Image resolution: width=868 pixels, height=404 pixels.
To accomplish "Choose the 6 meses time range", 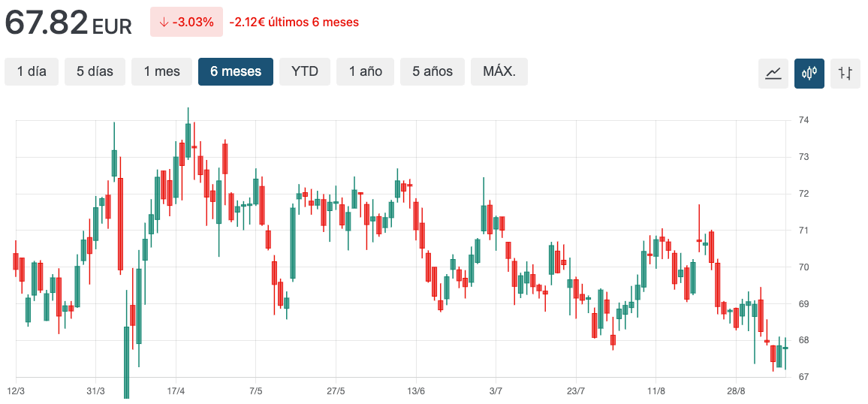I will tap(236, 71).
